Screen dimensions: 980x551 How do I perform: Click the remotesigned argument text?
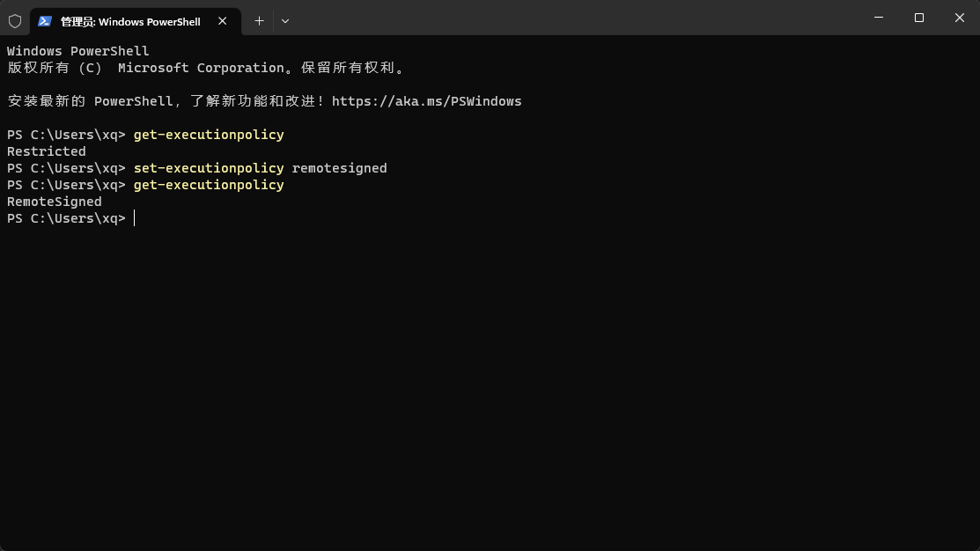click(x=339, y=168)
